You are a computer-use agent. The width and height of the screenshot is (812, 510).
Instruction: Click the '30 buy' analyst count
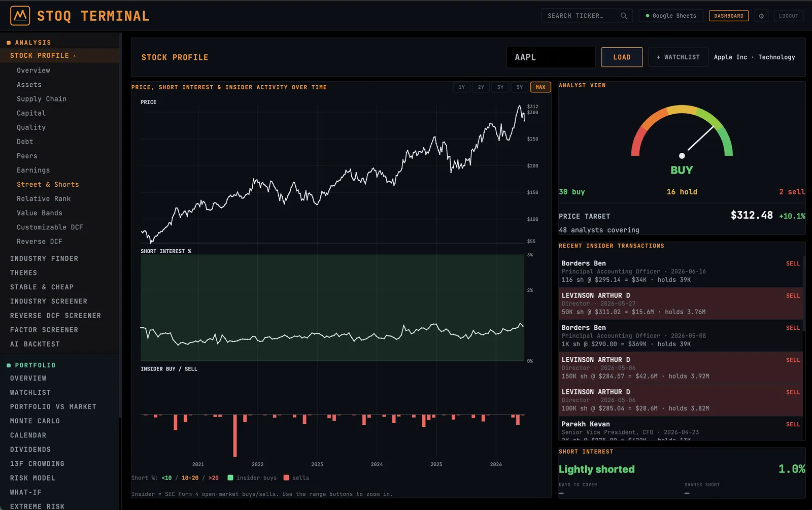(x=571, y=192)
